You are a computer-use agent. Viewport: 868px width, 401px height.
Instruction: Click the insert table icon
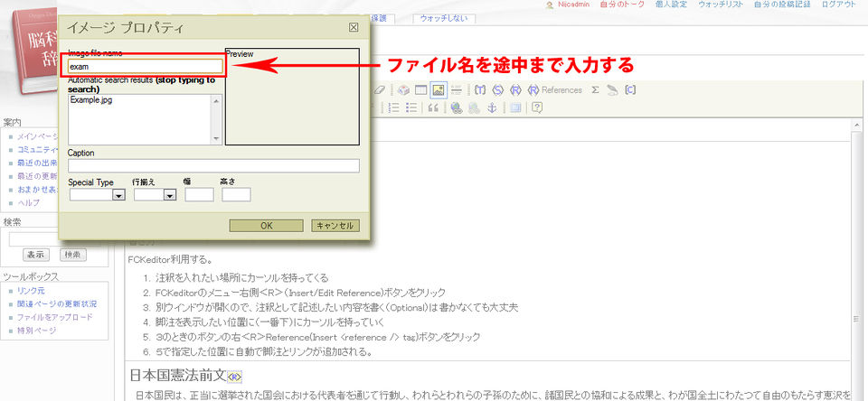pyautogui.click(x=420, y=90)
